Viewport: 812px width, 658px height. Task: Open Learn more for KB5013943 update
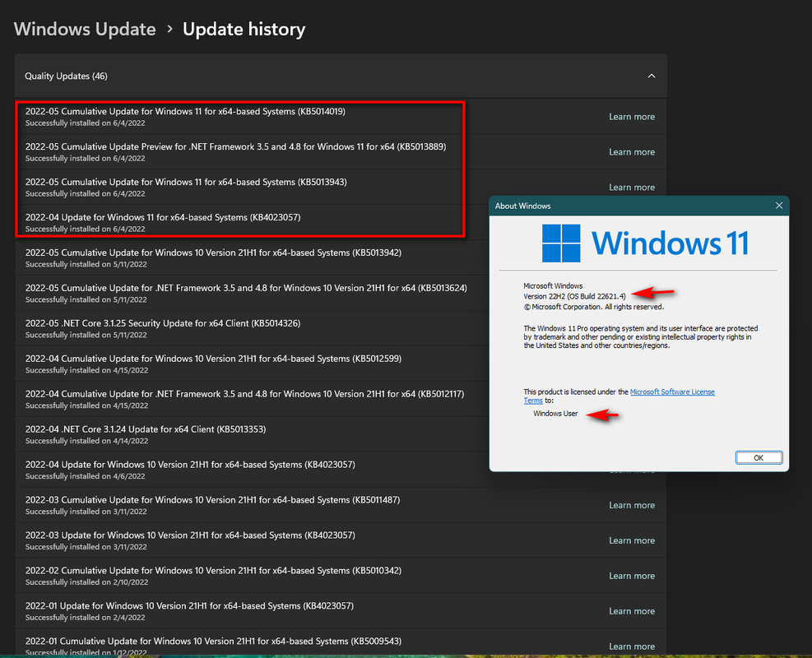632,187
